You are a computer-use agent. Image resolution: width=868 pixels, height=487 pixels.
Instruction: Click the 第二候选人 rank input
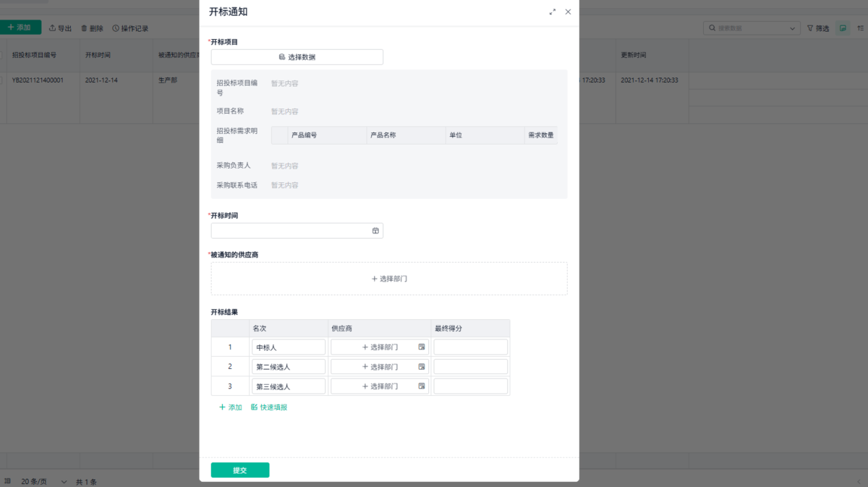coord(289,367)
